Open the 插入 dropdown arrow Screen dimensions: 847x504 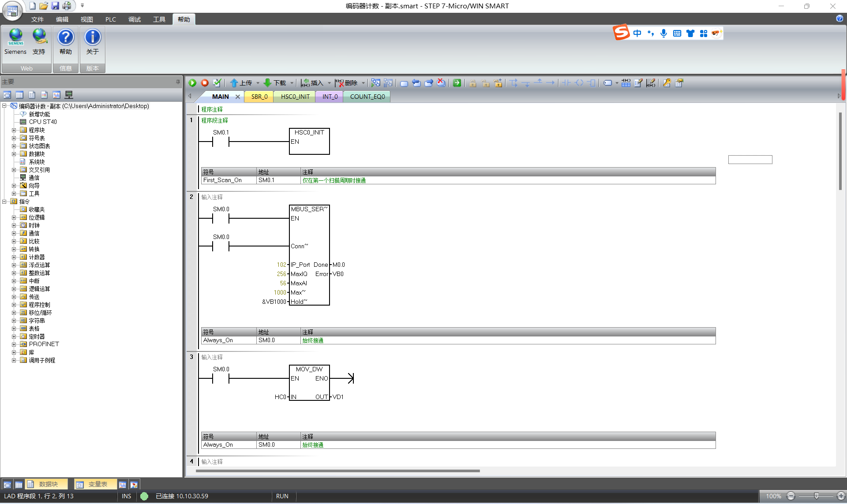[329, 83]
